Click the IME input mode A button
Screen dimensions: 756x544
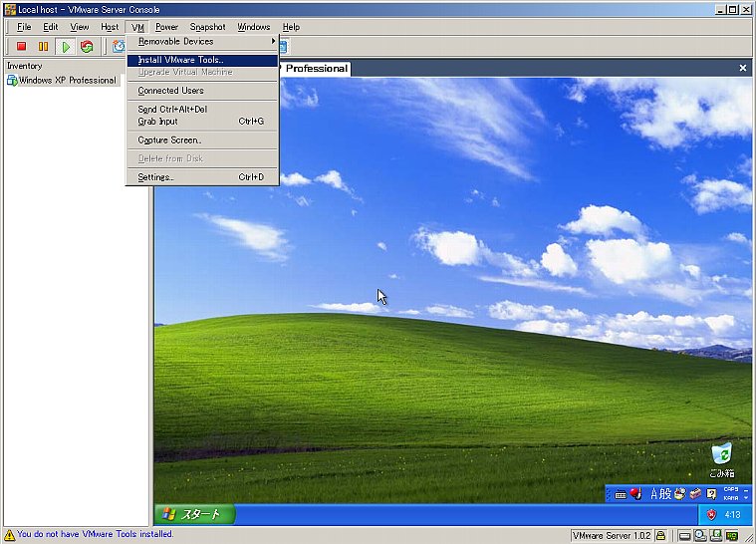pyautogui.click(x=654, y=494)
